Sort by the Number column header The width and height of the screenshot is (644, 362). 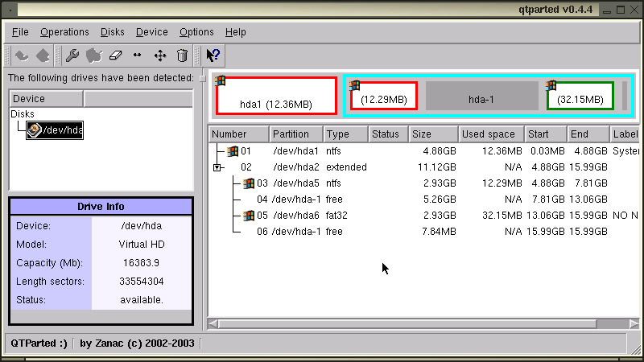pyautogui.click(x=238, y=134)
